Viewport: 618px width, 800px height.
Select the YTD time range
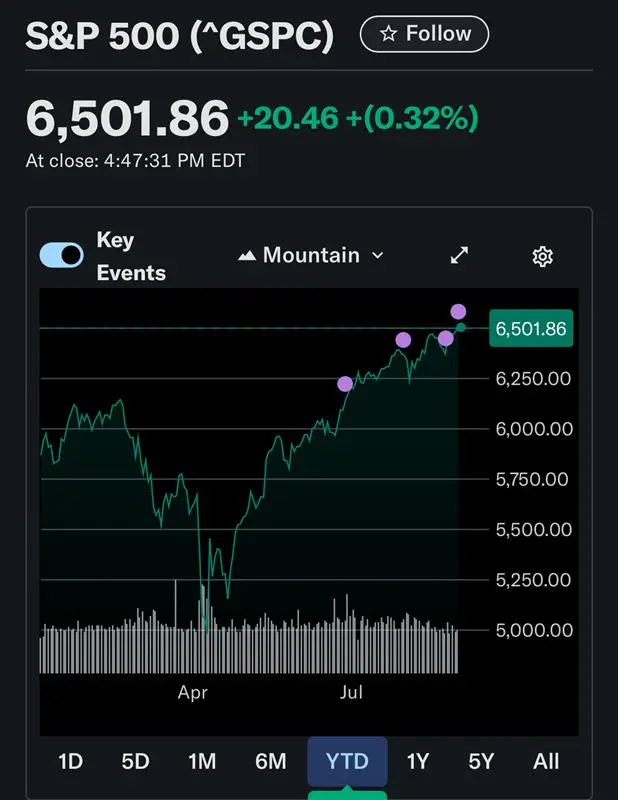click(x=347, y=761)
